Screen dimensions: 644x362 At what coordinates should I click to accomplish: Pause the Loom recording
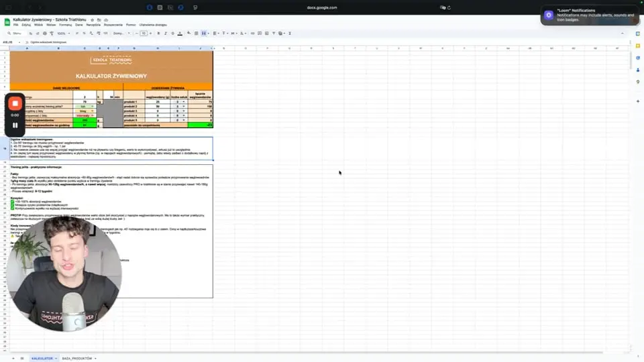pos(15,125)
